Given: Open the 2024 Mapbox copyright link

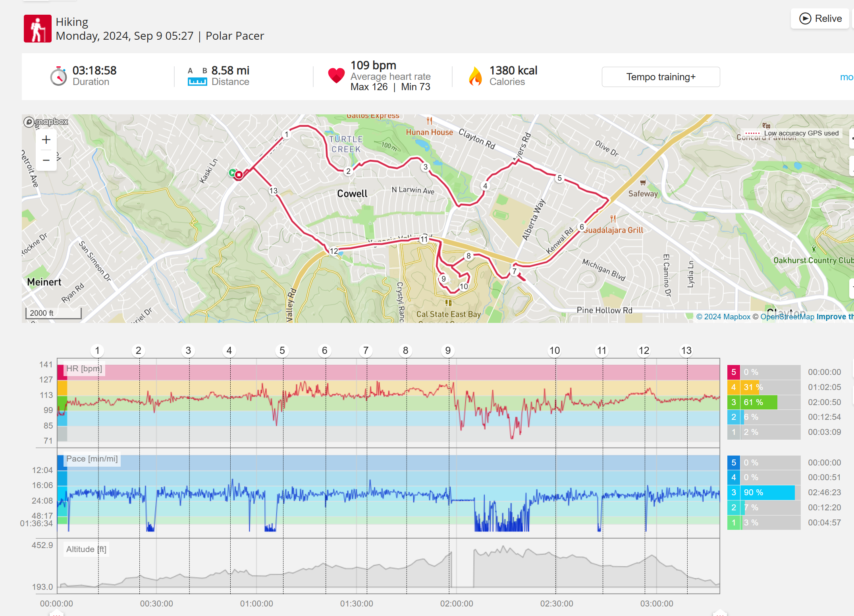Looking at the screenshot, I should tap(723, 317).
